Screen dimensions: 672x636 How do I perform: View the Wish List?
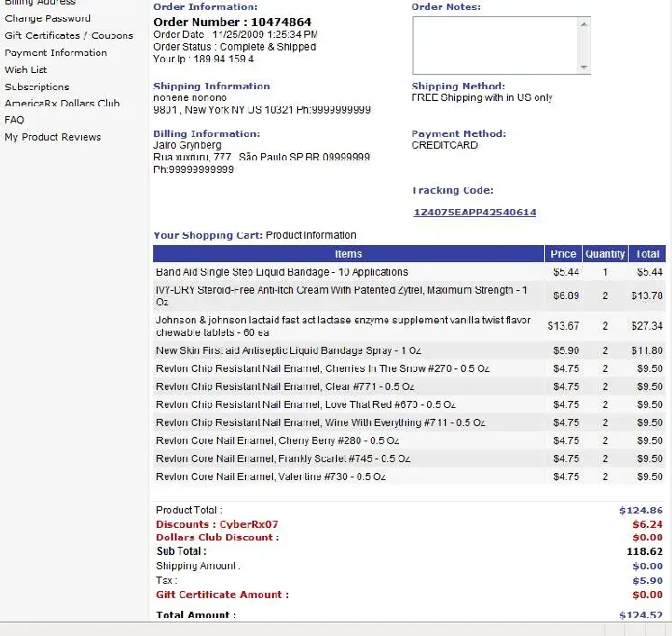(x=25, y=69)
